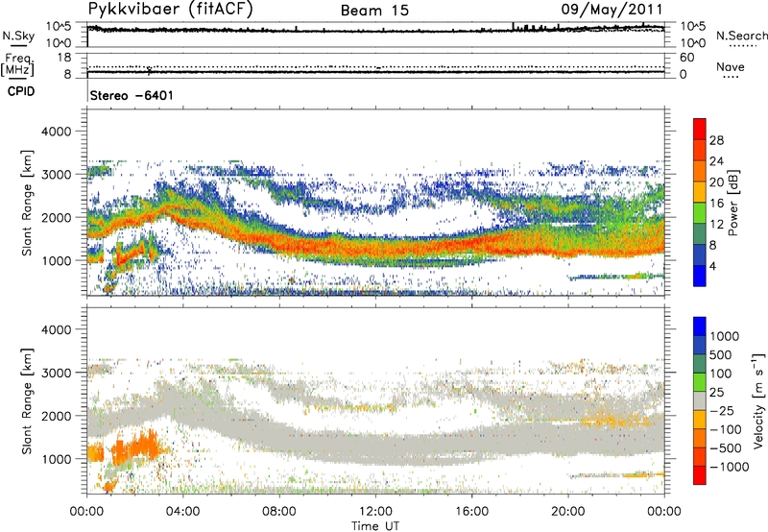Click the 'Nave' legend label
768x532 pixels.
click(731, 66)
